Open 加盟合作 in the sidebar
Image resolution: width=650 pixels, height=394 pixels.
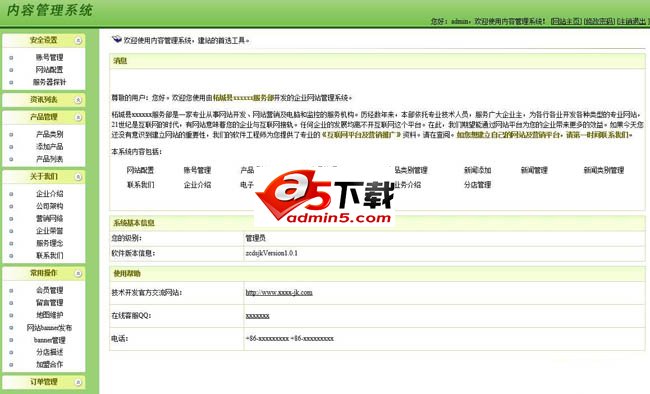click(x=49, y=365)
